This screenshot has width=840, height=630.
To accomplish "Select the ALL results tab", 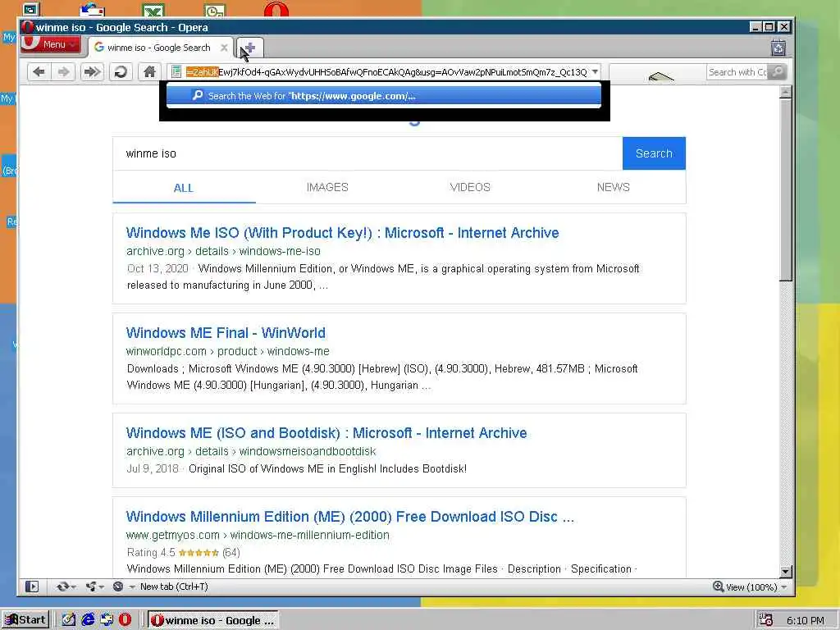I will (183, 188).
